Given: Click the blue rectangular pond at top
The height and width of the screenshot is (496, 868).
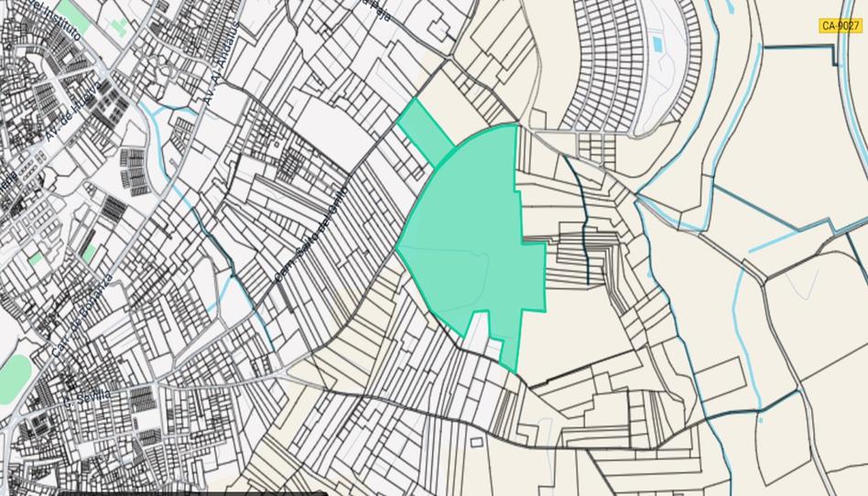Looking at the screenshot, I should point(656,44).
